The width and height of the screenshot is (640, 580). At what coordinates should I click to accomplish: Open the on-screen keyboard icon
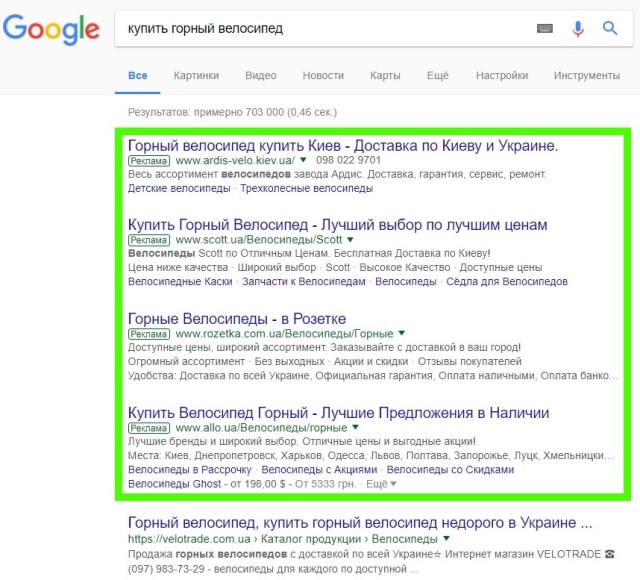545,28
